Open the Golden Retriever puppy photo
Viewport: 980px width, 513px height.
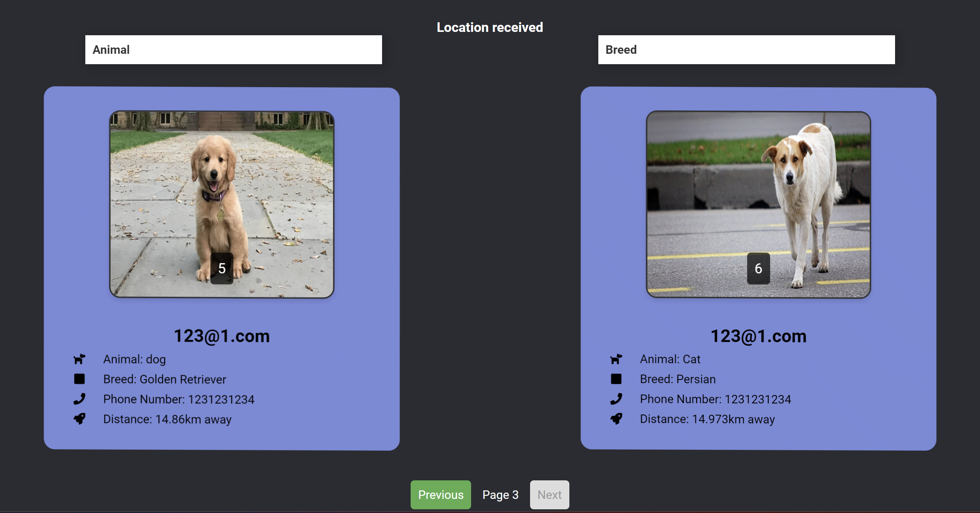click(222, 205)
